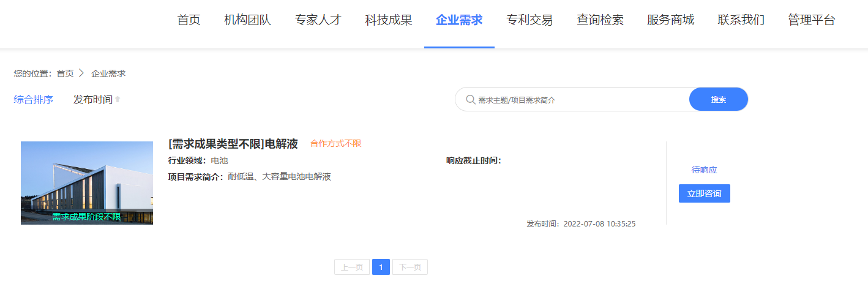Sort results by 综合排序
Viewport: 868px width, 303px height.
point(34,100)
